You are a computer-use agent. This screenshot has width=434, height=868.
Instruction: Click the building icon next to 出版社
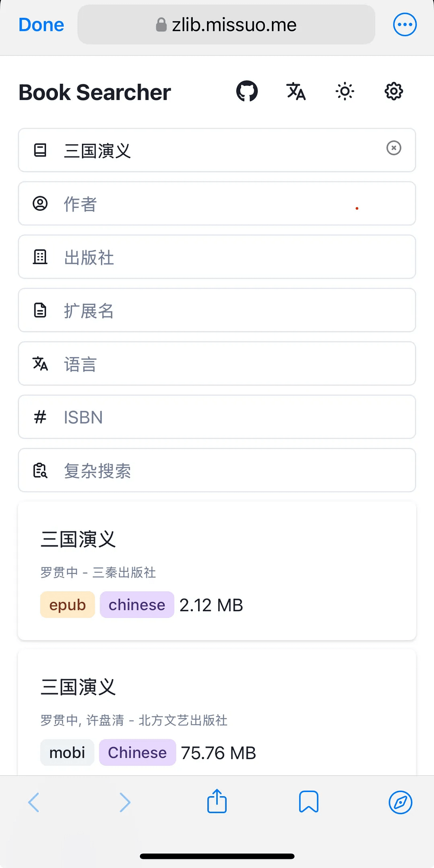(40, 257)
